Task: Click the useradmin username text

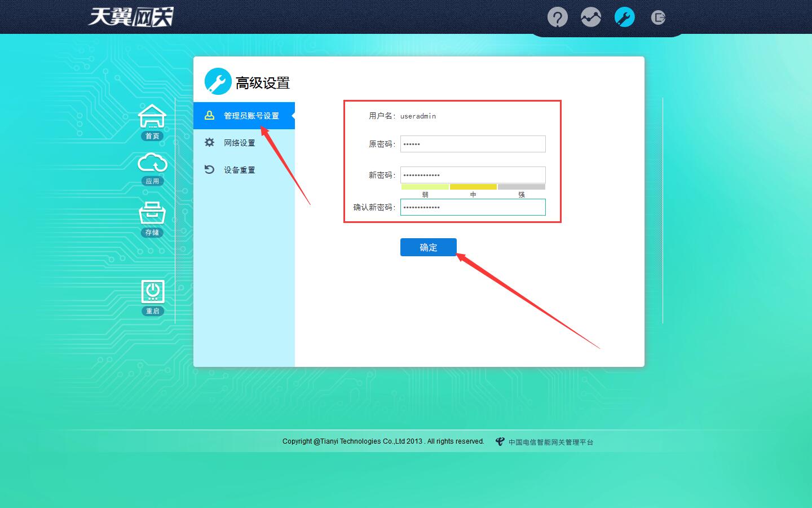Action: 418,116
